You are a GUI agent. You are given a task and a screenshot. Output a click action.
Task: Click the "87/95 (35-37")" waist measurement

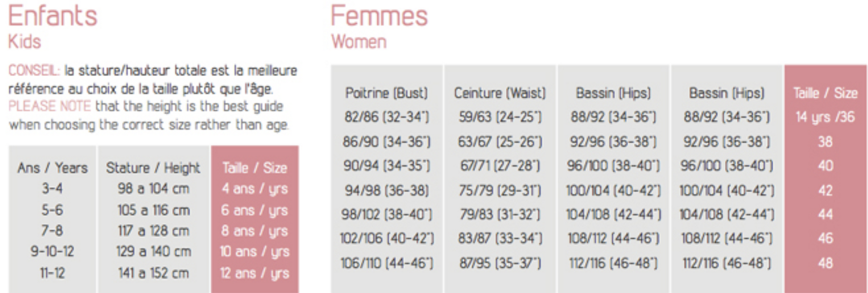(x=500, y=263)
